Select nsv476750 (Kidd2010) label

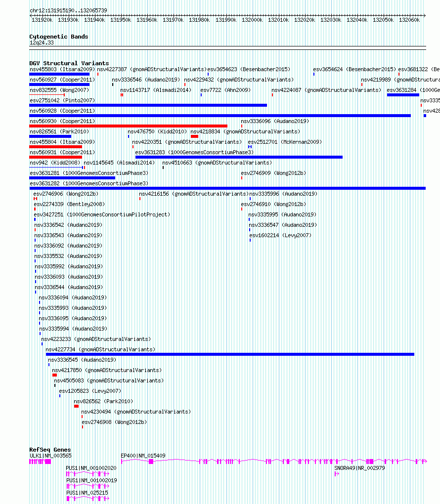pyautogui.click(x=157, y=131)
